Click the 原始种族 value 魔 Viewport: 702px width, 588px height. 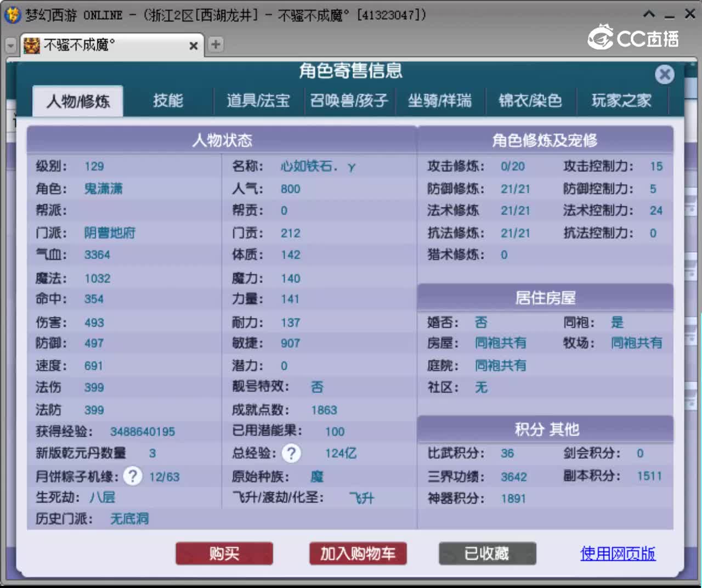point(317,476)
